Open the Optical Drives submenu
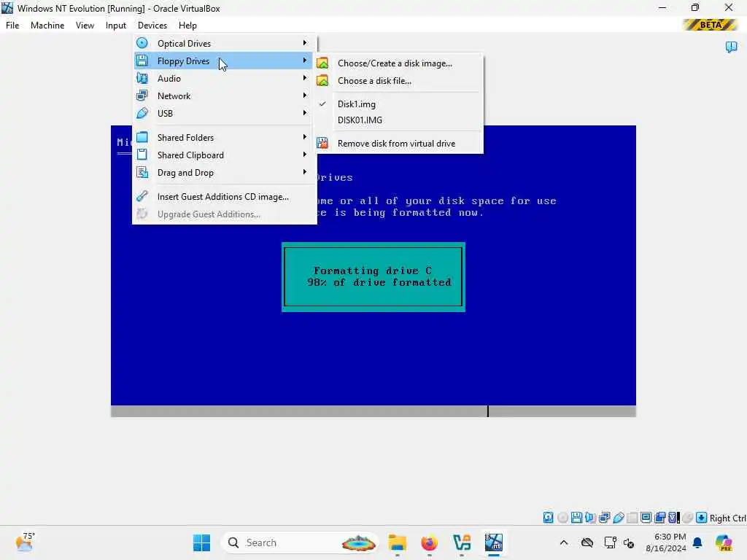The height and width of the screenshot is (560, 747). click(x=224, y=43)
